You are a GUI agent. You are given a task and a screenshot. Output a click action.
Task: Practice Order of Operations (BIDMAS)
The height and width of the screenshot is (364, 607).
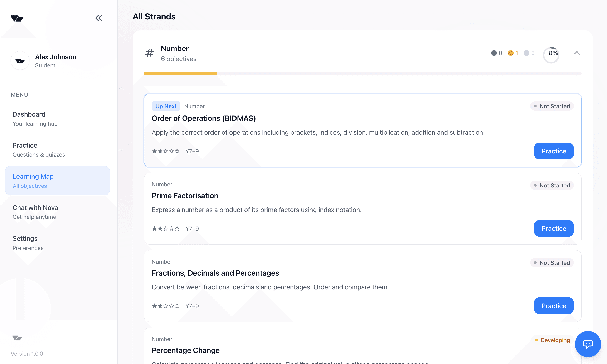tap(554, 151)
